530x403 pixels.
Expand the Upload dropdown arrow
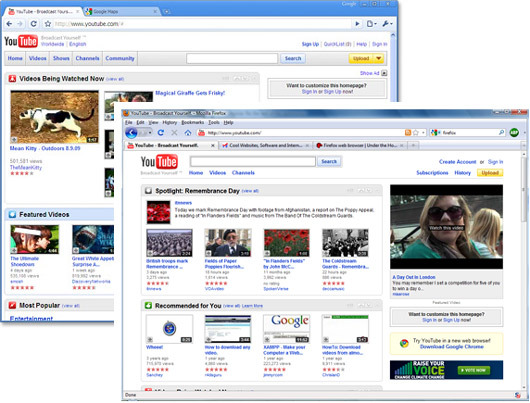(x=379, y=58)
